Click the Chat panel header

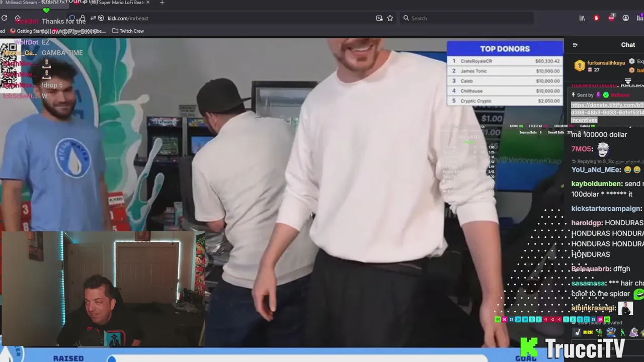click(x=628, y=45)
